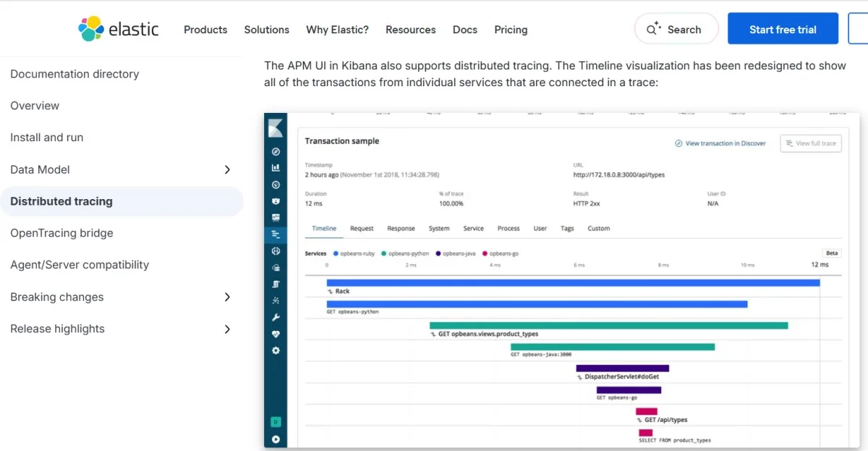Screen dimensions: 868x451
Task: Open the Discover compass icon in Kibana sidebar
Action: click(276, 152)
